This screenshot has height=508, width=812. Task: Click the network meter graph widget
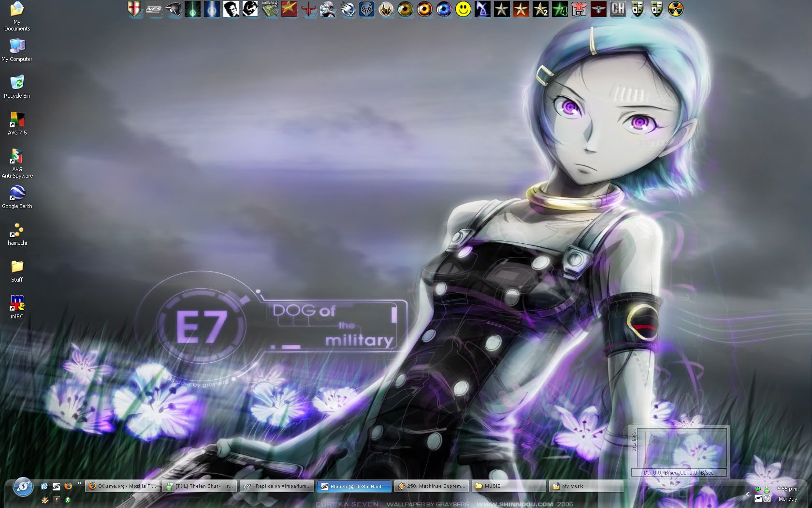pyautogui.click(x=679, y=451)
